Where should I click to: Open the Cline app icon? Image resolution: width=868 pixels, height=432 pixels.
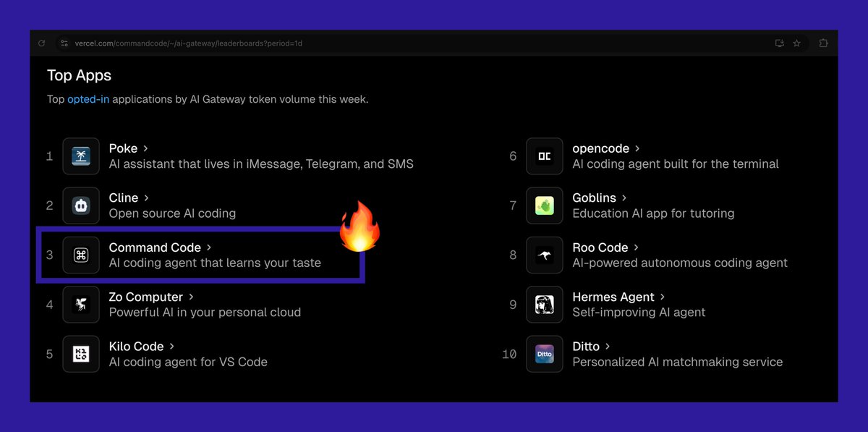pos(81,206)
